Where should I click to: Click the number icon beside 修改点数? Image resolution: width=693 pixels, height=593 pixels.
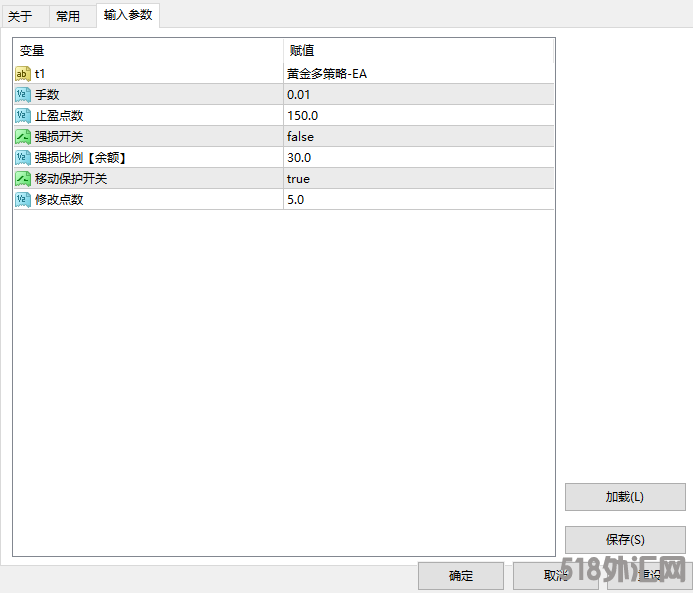(23, 200)
